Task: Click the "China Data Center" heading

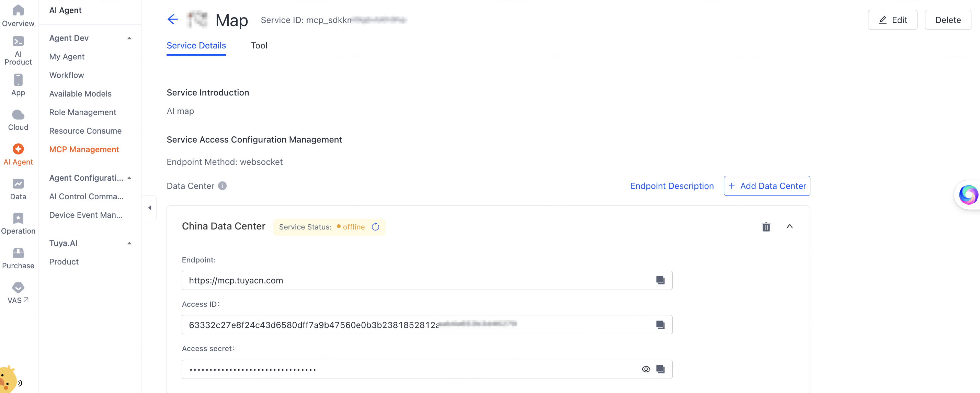Action: click(224, 226)
